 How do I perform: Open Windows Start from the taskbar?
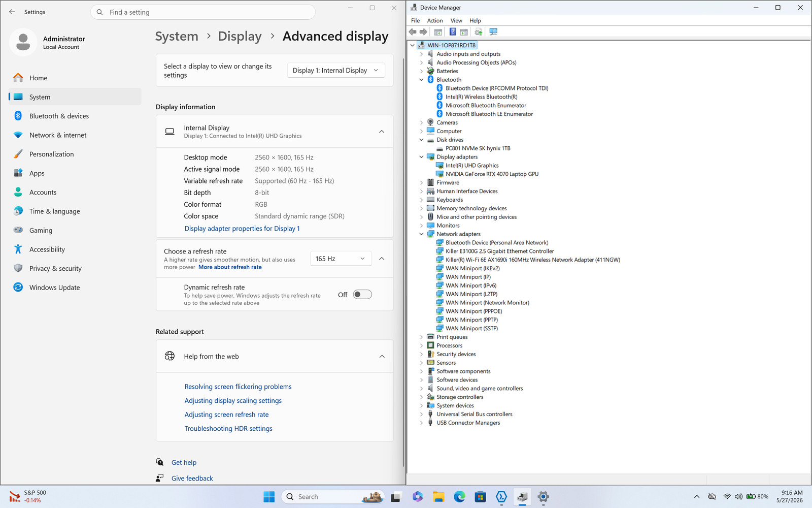(x=269, y=497)
